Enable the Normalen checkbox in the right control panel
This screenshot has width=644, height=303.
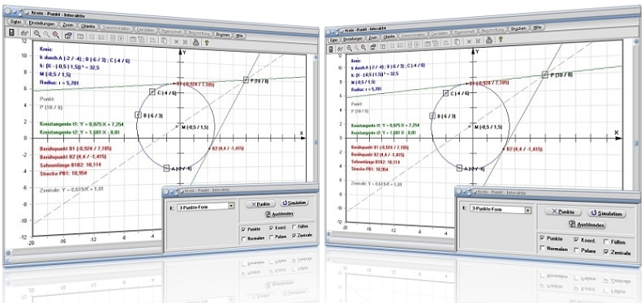542,249
